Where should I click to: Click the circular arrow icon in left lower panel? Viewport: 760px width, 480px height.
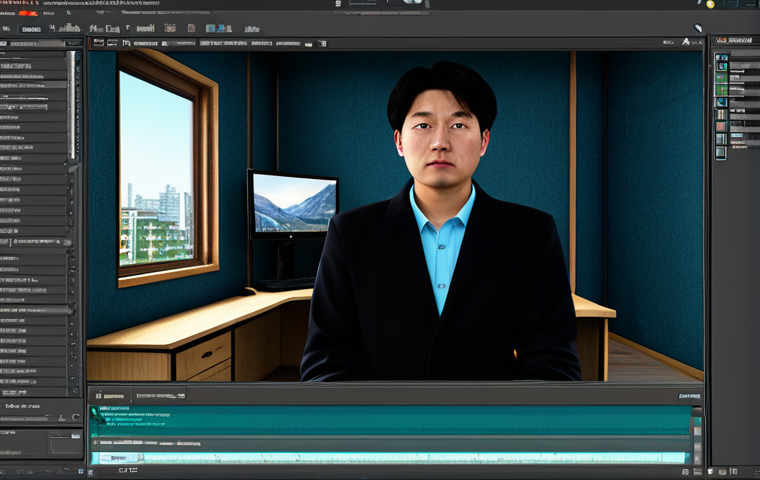coord(76,417)
